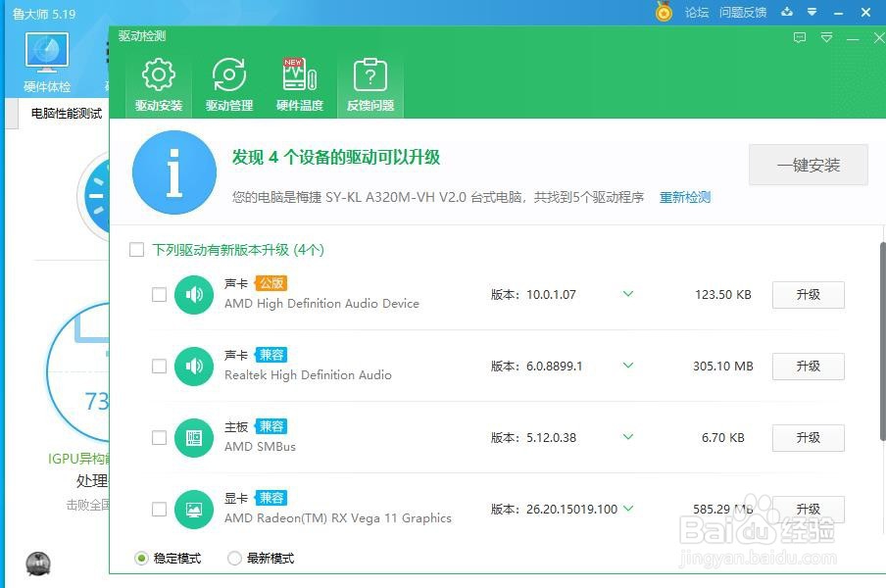Check the AMD High Definition Audio Device checkbox
The image size is (886, 588).
[x=160, y=294]
